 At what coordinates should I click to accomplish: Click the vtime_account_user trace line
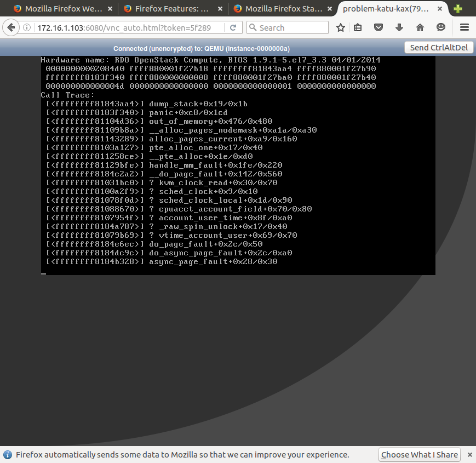(171, 235)
